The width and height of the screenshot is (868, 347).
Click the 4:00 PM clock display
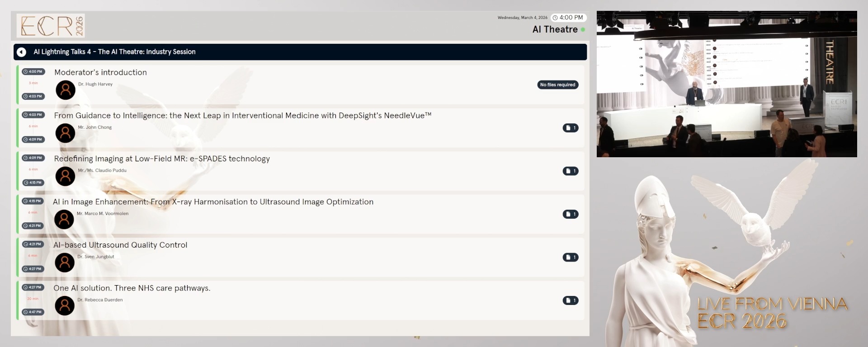coord(568,18)
